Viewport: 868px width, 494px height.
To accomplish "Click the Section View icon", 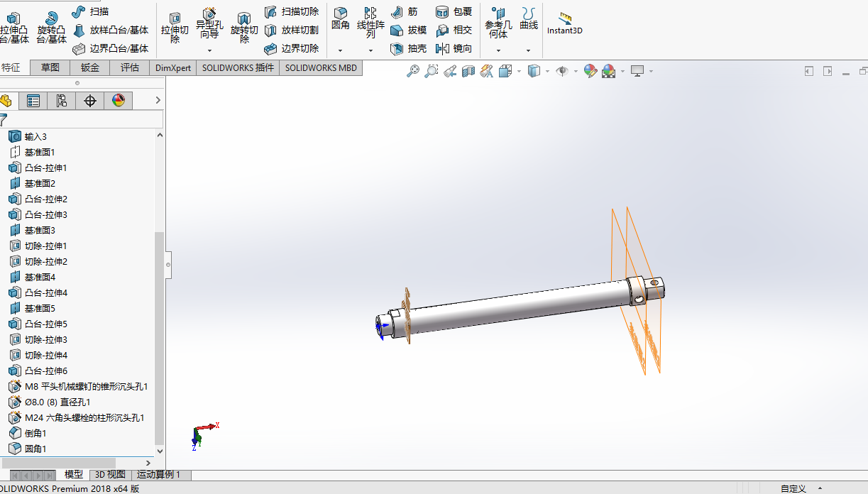I will [468, 71].
